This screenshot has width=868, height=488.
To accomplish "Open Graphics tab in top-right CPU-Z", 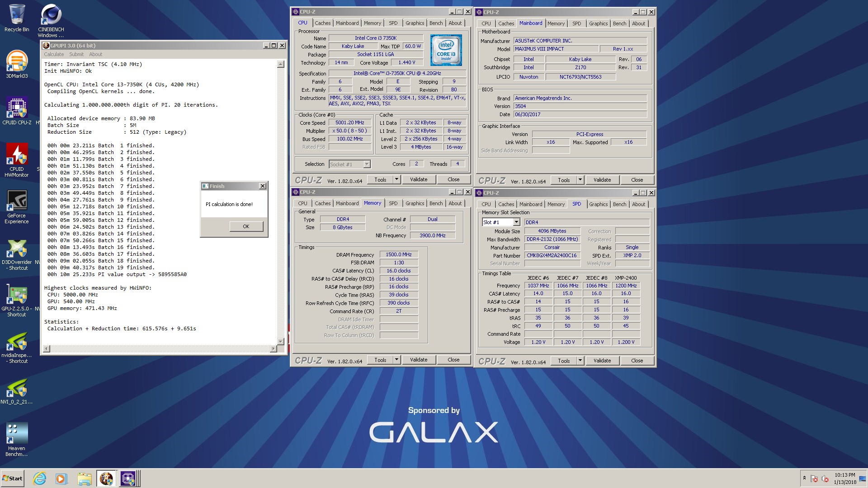I will (598, 23).
